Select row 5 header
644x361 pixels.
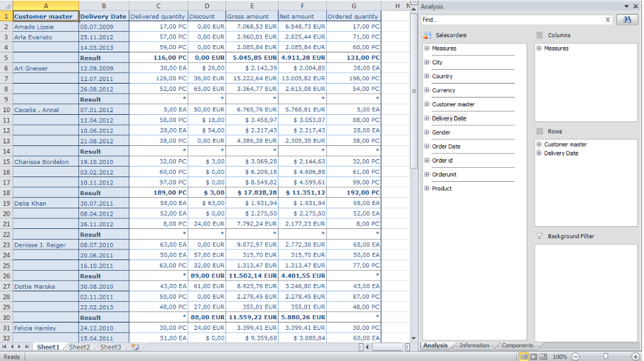(x=6, y=58)
